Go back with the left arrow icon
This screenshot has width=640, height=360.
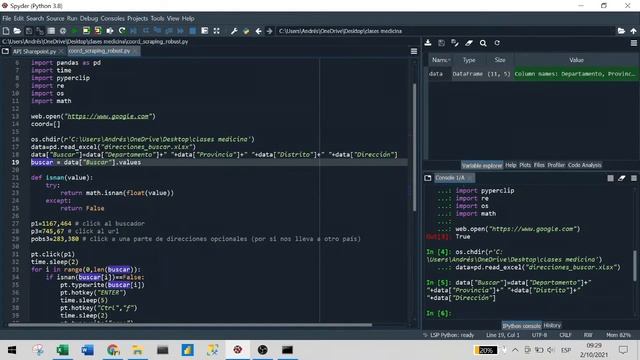258,31
